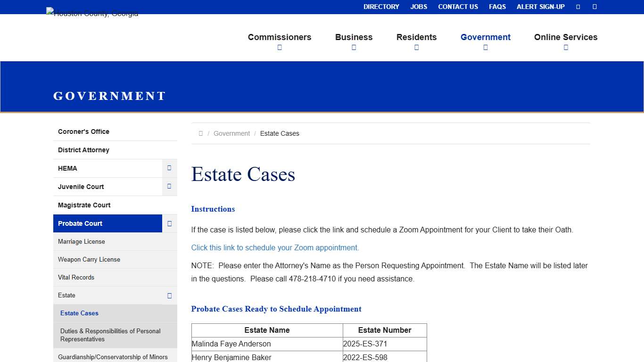Open the Marriage License page

pyautogui.click(x=81, y=241)
